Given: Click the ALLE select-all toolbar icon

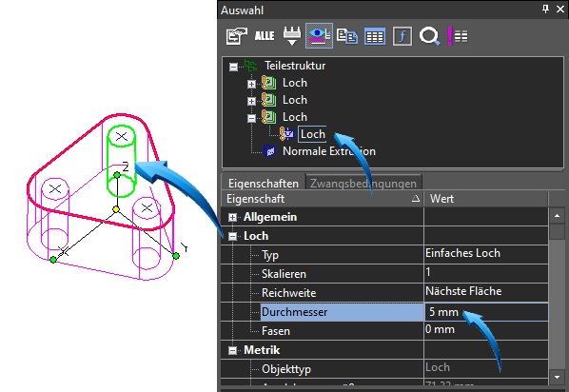Looking at the screenshot, I should click(x=265, y=35).
